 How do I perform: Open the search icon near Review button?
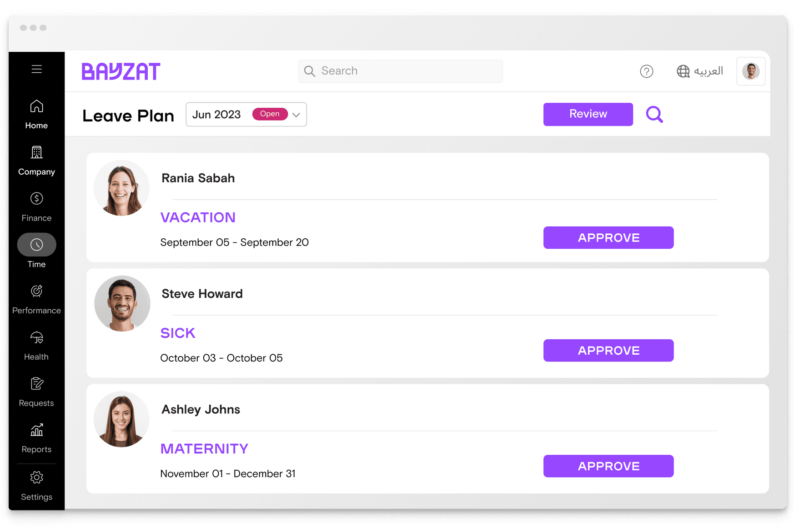click(x=654, y=114)
